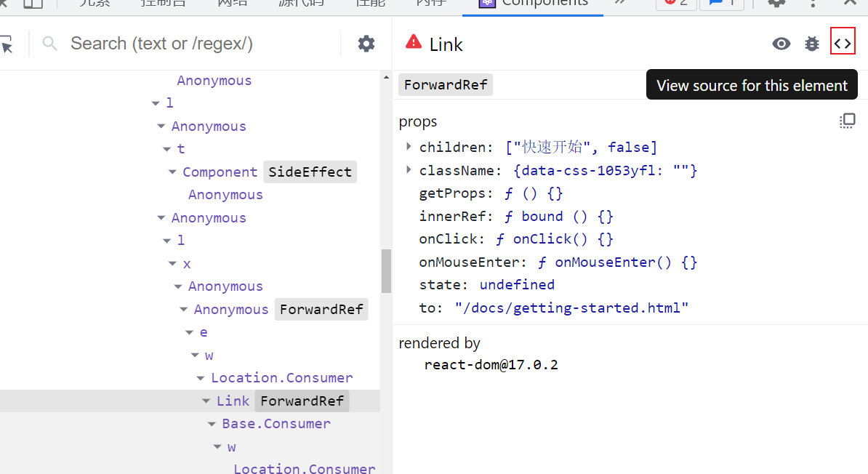Collapse the Location.Consumer node above Link
The width and height of the screenshot is (868, 474).
coord(201,378)
